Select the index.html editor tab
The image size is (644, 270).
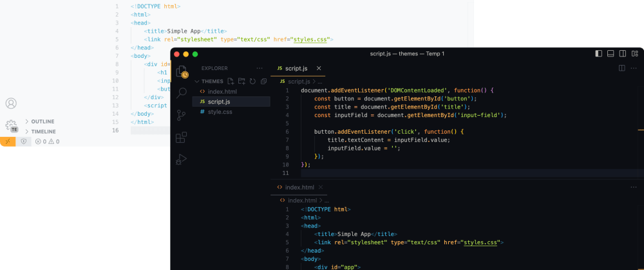299,187
